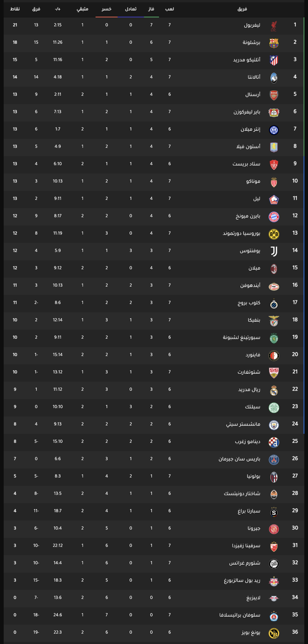Select the تعادل draws column header
The image size is (308, 644).
131,9
